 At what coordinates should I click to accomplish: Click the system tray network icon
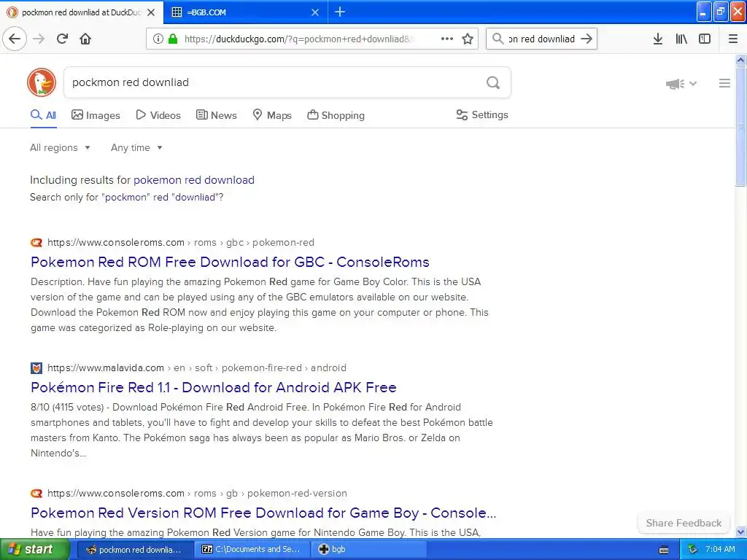click(x=692, y=550)
